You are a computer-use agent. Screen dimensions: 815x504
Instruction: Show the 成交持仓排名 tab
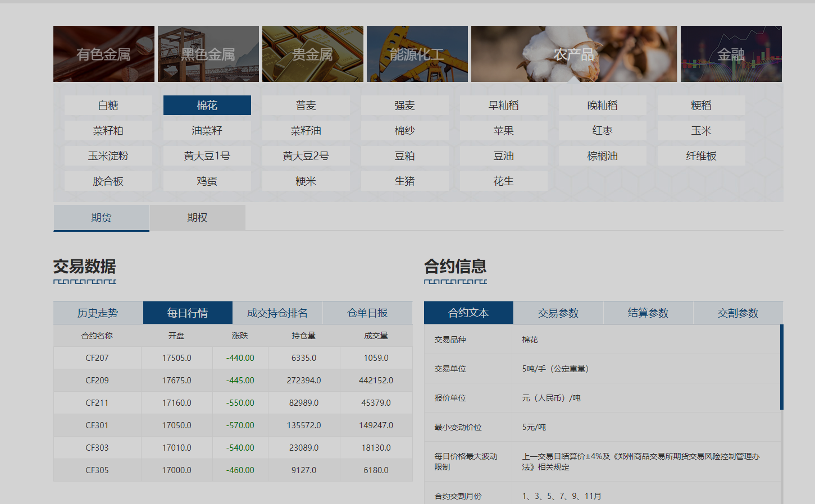pyautogui.click(x=277, y=313)
